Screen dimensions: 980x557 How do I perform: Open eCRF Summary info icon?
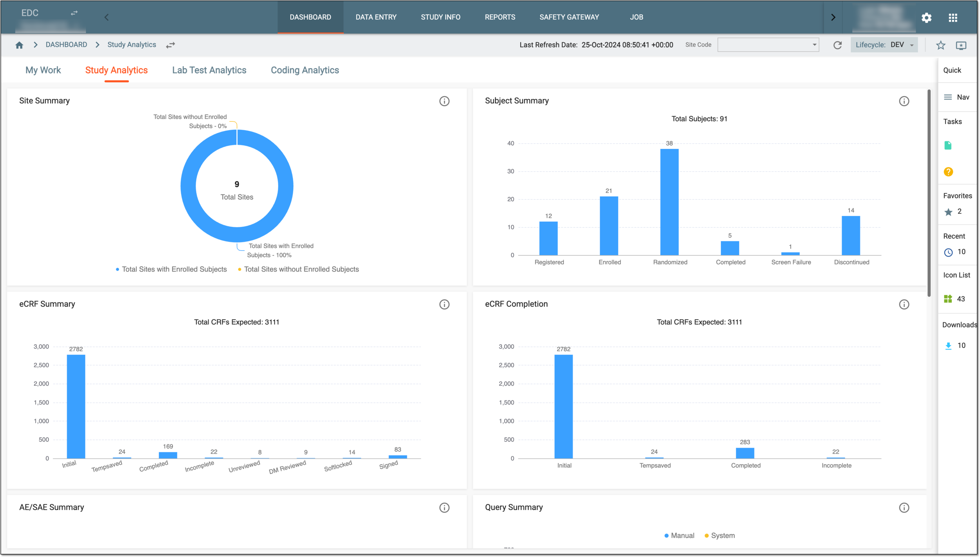tap(444, 304)
